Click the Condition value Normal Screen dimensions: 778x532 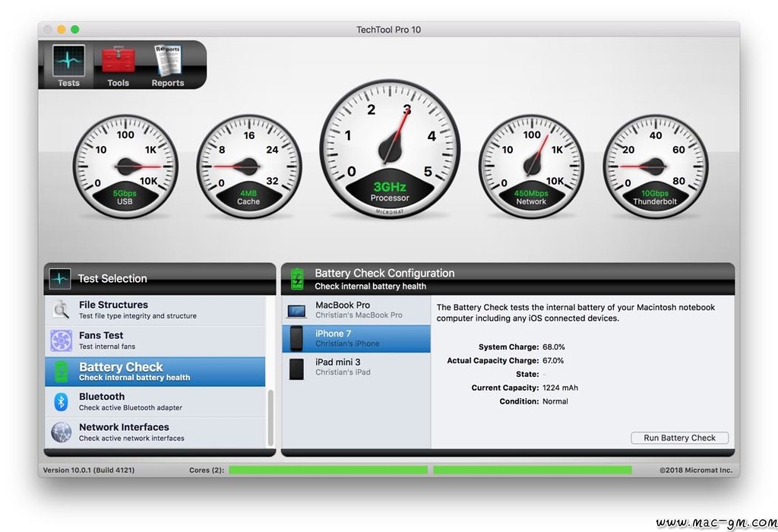click(x=555, y=401)
